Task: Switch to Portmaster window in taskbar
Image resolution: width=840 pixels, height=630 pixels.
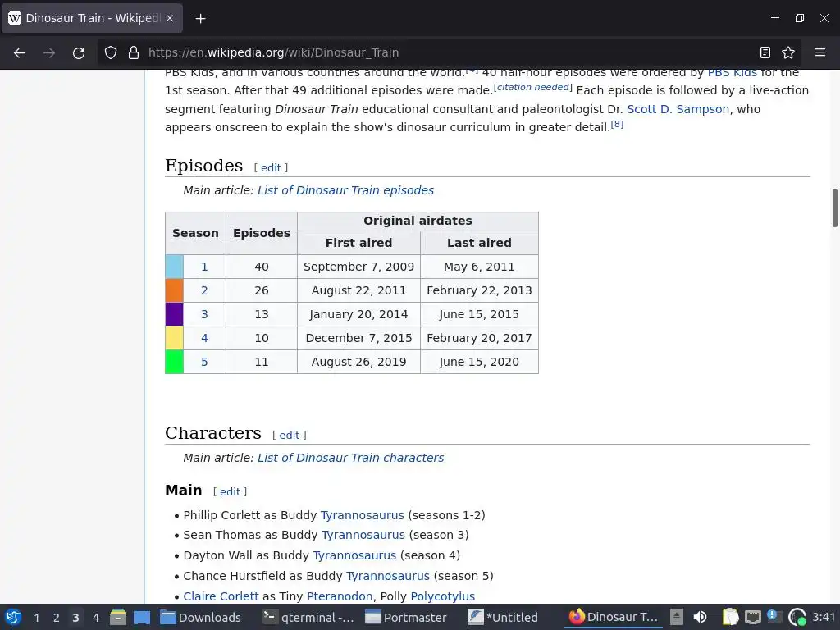Action: tap(405, 617)
